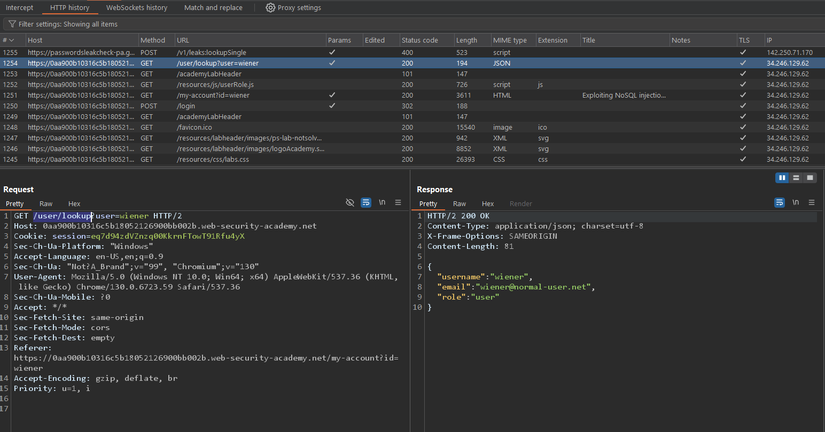Click the "role":"user" line in Response
This screenshot has width=825, height=432.
pyautogui.click(x=468, y=297)
